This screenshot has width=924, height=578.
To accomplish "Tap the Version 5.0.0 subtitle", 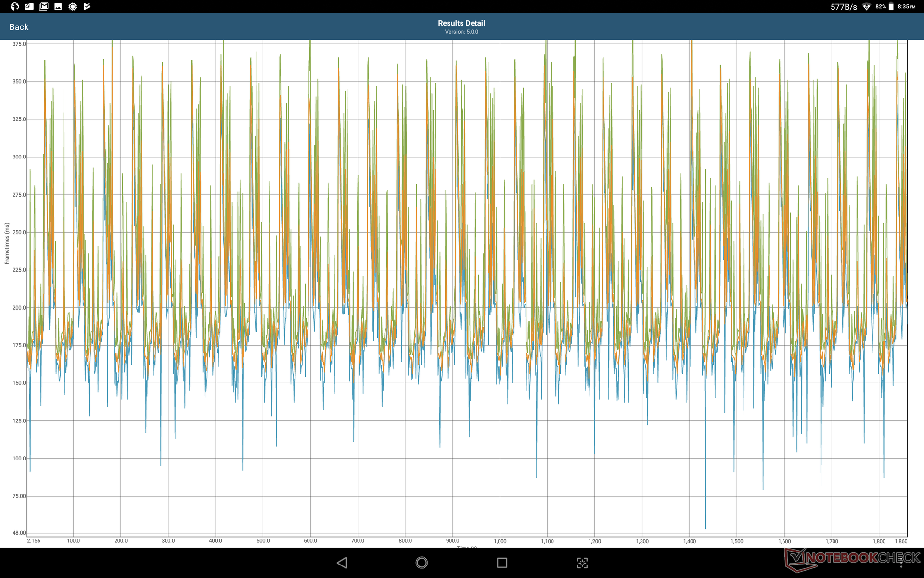I will 461,32.
